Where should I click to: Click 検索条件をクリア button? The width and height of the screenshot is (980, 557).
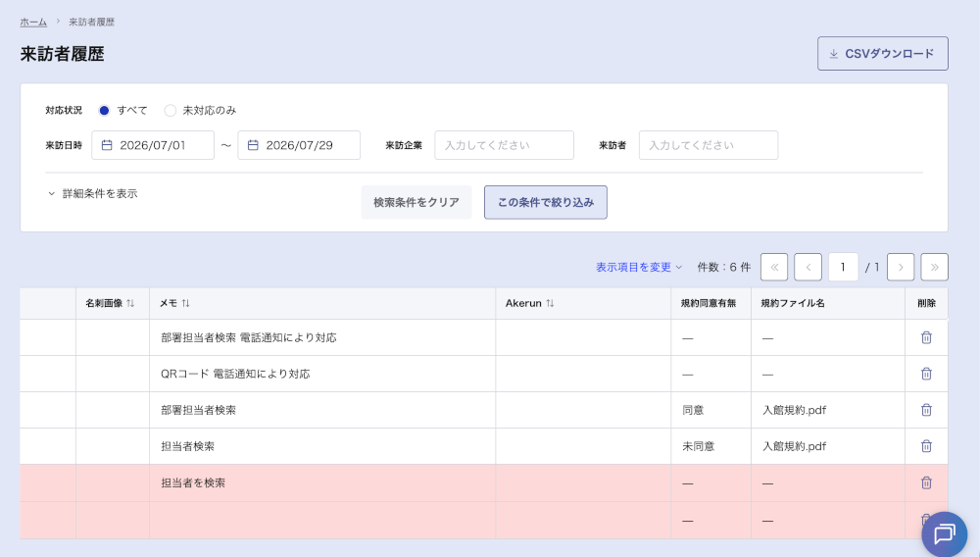pyautogui.click(x=416, y=203)
